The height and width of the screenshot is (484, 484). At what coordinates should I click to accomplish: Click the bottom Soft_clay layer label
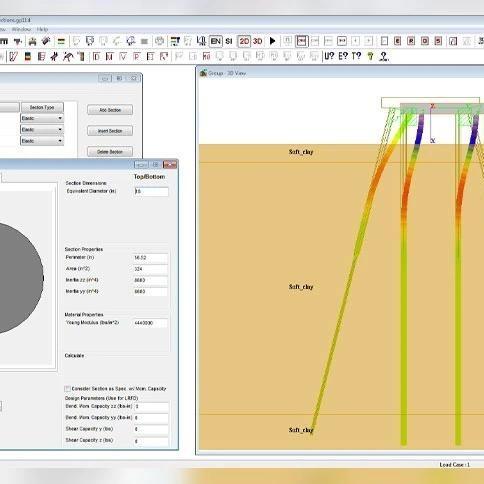301,430
